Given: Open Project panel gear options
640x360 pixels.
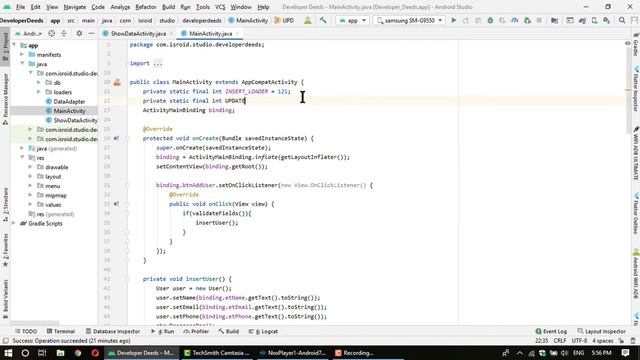Looking at the screenshot, I should click(x=79, y=33).
